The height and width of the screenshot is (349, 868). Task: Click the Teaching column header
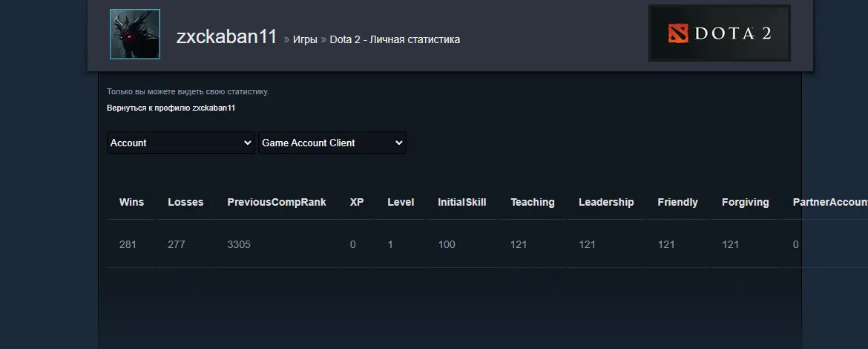[x=533, y=202]
